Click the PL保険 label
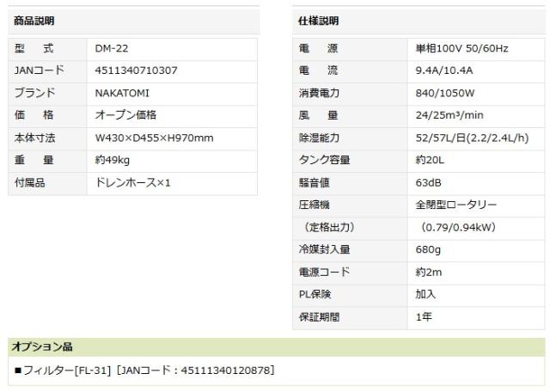The height and width of the screenshot is (392, 550). tap(315, 294)
